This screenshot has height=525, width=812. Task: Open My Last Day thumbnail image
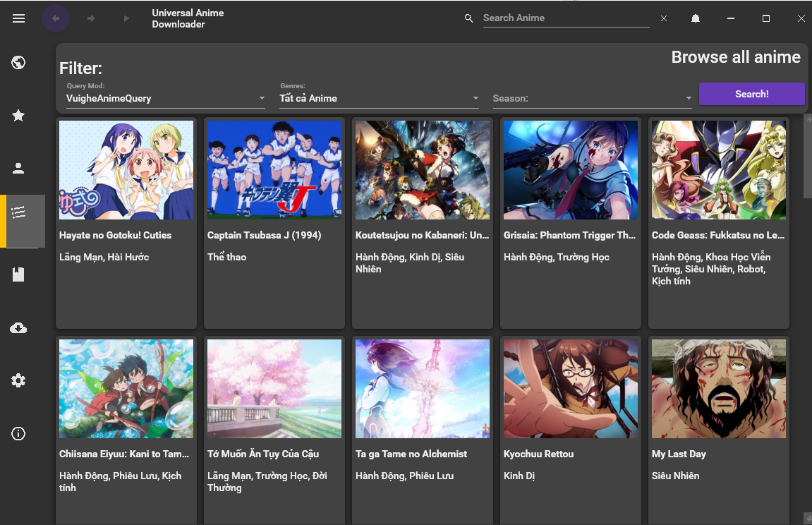click(x=719, y=389)
